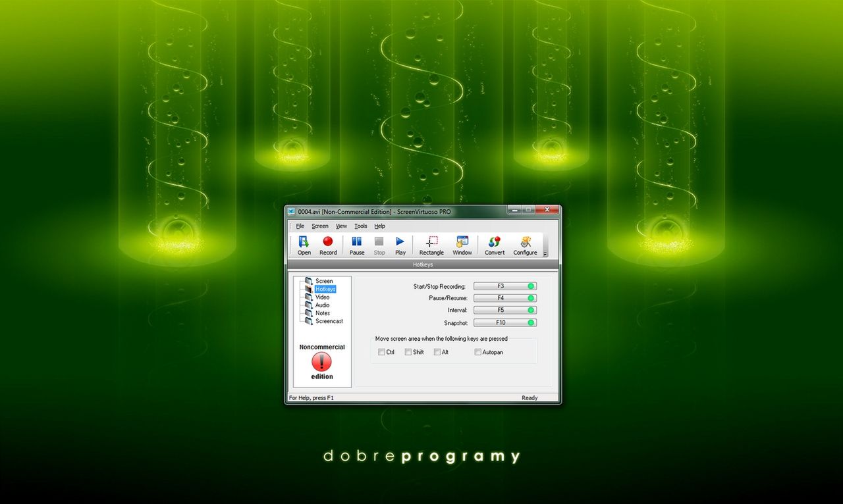Expand the toolbar overflow chevron
Screen dimensions: 843x504
click(x=545, y=253)
